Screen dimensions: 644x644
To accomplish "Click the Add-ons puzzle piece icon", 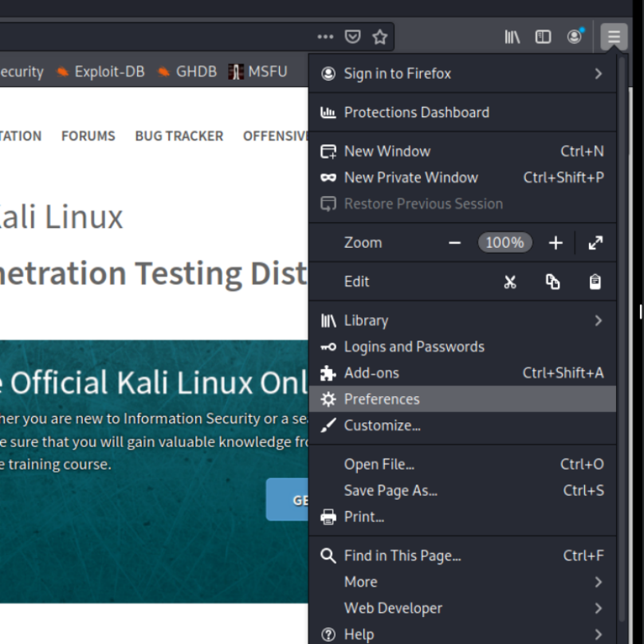I will [x=328, y=373].
